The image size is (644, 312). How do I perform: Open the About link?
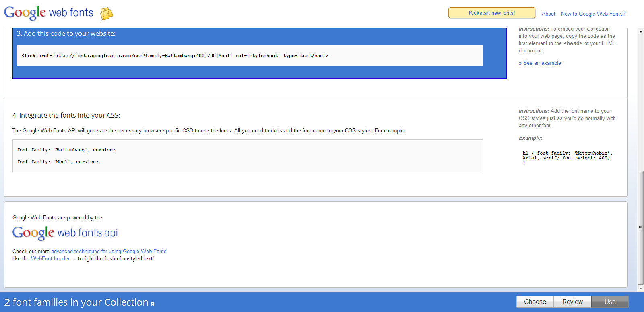[548, 14]
